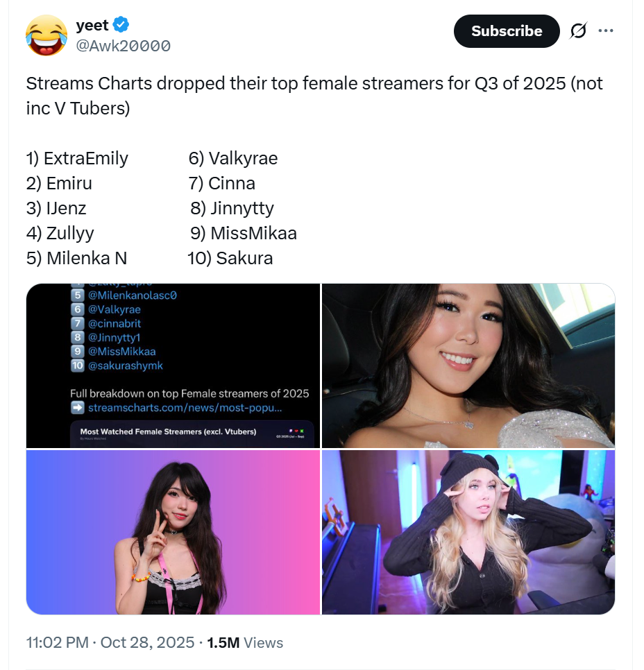The height and width of the screenshot is (670, 644).
Task: Click the Most Watched Female Streamers chart header
Action: click(168, 431)
